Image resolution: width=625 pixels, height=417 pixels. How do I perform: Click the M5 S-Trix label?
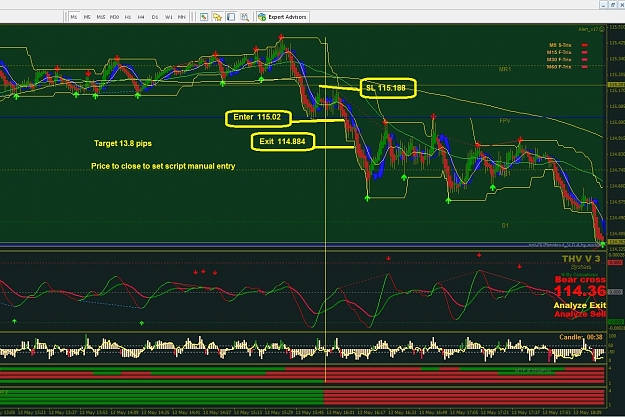pos(560,45)
